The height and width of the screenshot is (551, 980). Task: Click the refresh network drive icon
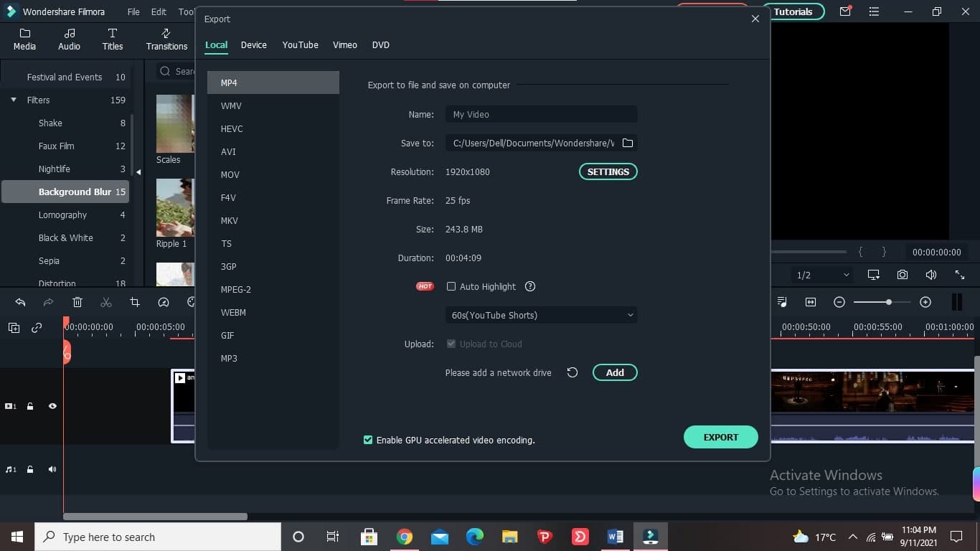coord(572,372)
